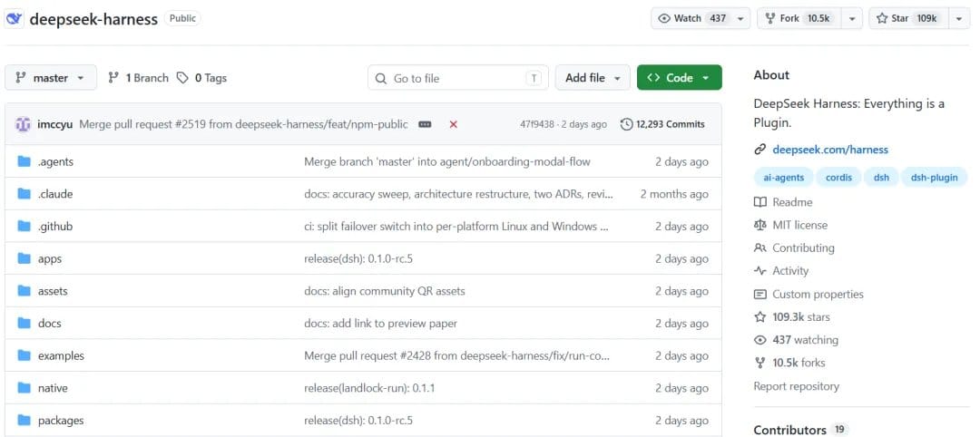Open the 1 Branch link
The image size is (980, 437).
(138, 78)
